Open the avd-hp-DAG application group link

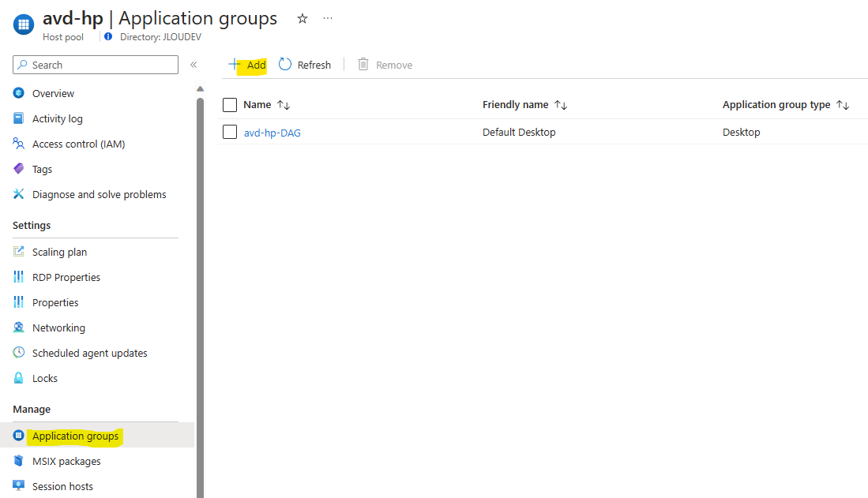pyautogui.click(x=272, y=133)
